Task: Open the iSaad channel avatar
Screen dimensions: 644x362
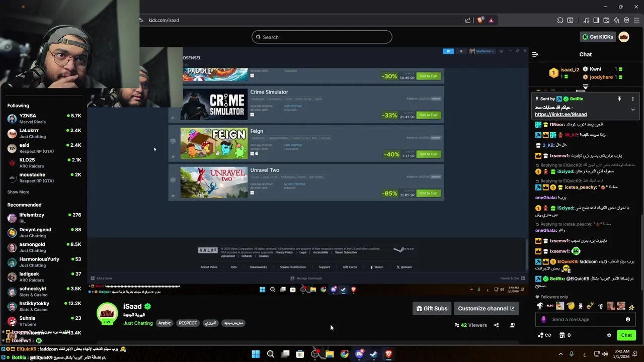Action: (107, 313)
